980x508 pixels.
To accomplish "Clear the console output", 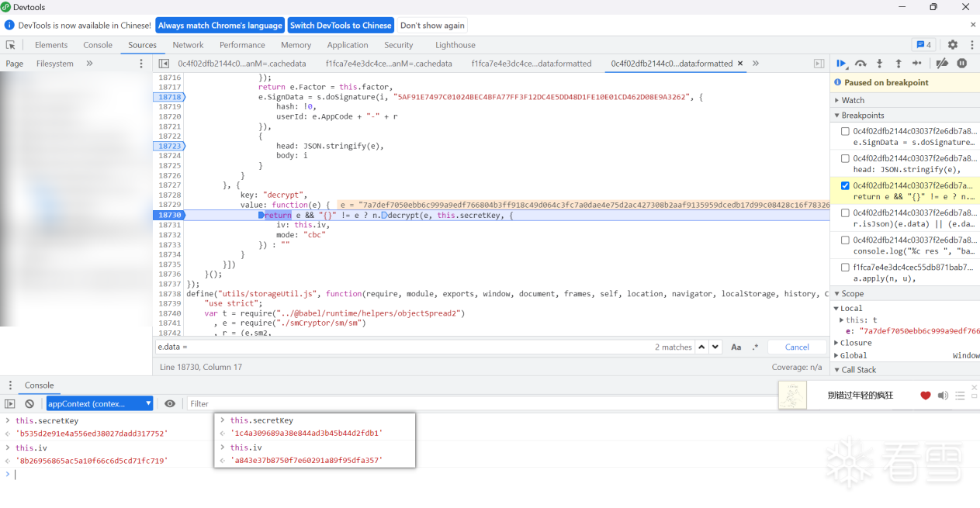I will pos(29,403).
